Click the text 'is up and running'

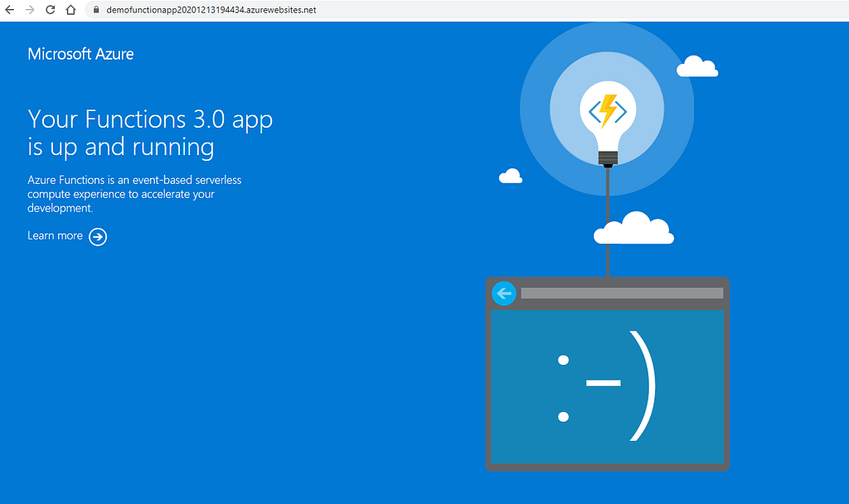pos(121,148)
